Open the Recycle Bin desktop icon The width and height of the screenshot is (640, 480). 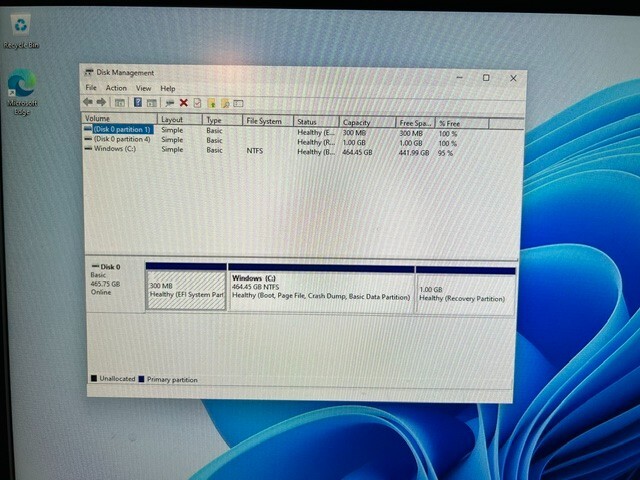[x=21, y=32]
